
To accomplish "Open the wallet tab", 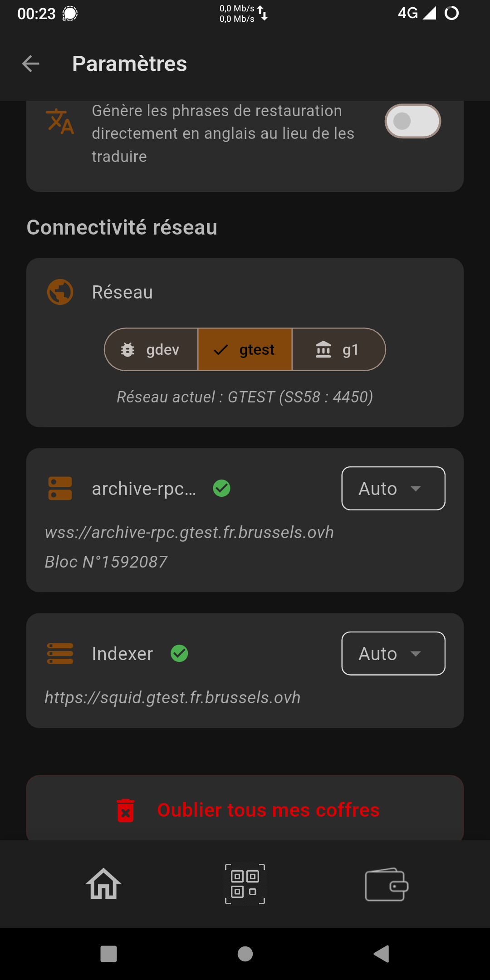I will (x=387, y=884).
